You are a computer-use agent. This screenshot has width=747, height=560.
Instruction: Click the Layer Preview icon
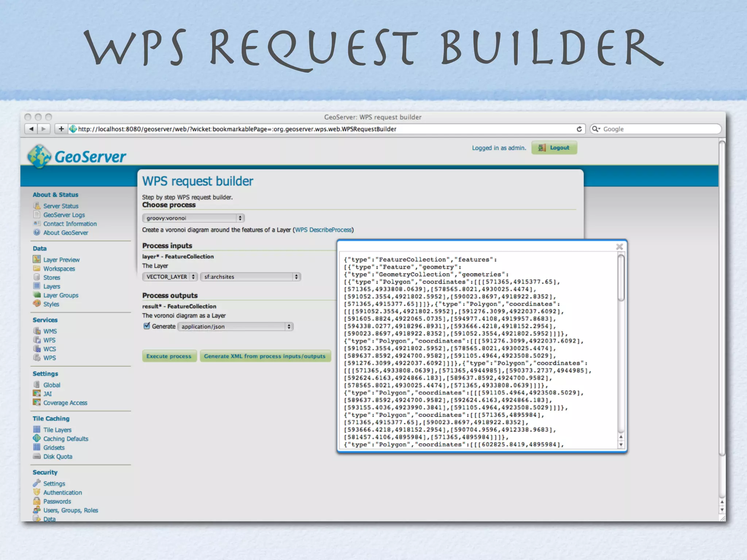coord(37,260)
